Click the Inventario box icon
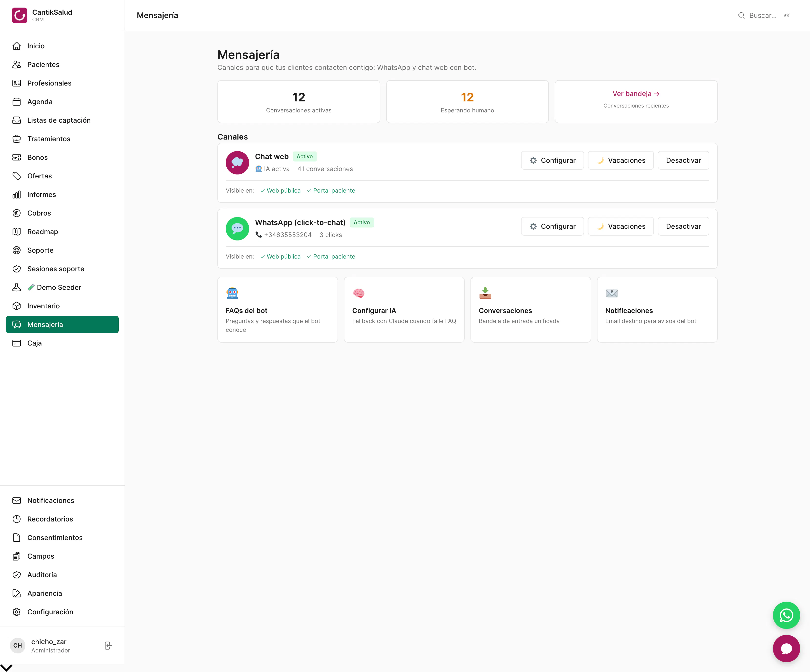This screenshot has height=672, width=810. click(x=17, y=306)
